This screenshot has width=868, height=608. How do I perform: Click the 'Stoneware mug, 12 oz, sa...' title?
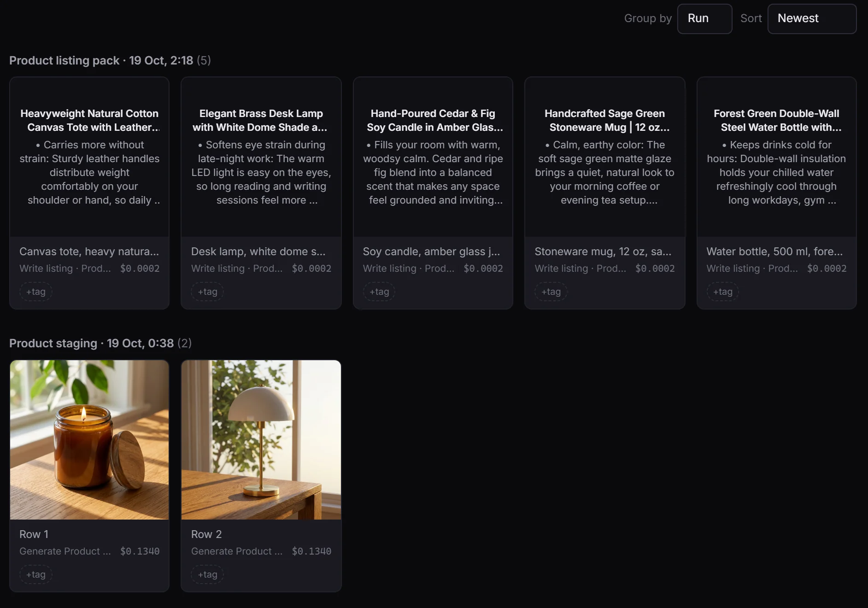[603, 251]
